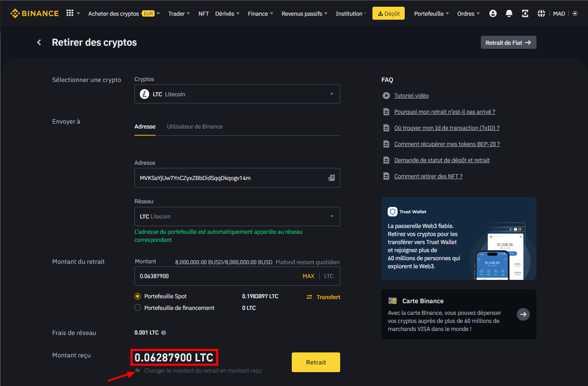Expand the LTC Litecoin crypto dropdown
The height and width of the screenshot is (386, 588).
click(x=237, y=94)
